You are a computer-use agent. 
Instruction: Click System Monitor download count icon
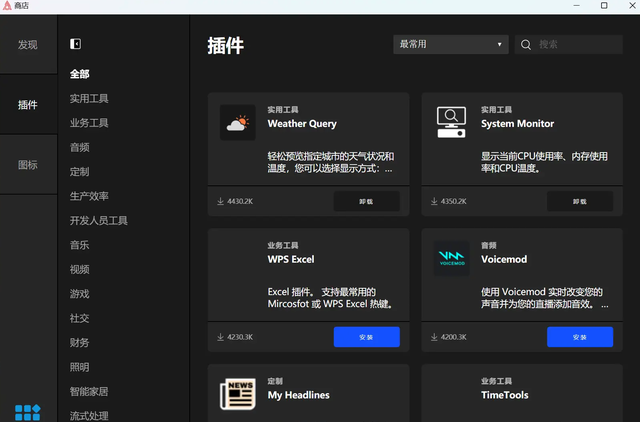[434, 201]
